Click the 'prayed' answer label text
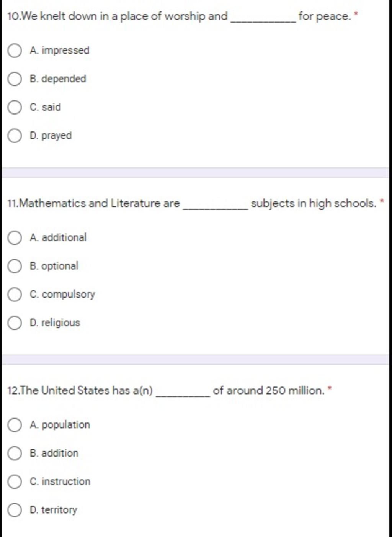392x537 pixels. click(57, 136)
